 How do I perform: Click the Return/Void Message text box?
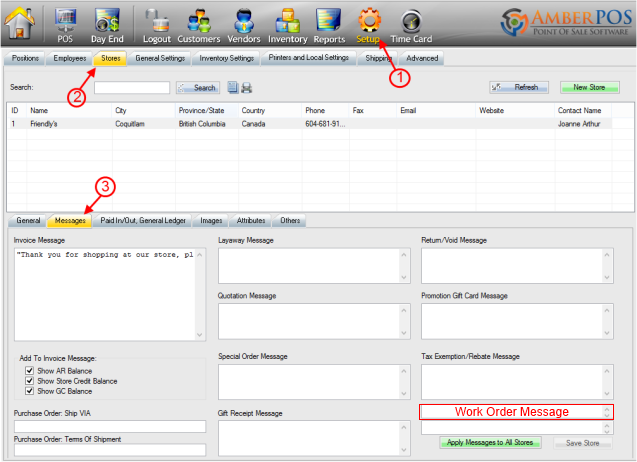517,266
